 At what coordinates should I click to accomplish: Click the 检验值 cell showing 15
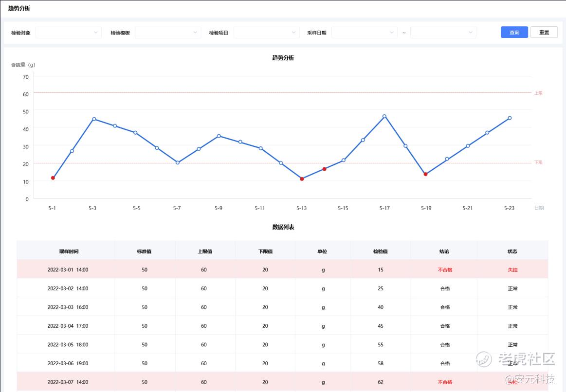(381, 270)
